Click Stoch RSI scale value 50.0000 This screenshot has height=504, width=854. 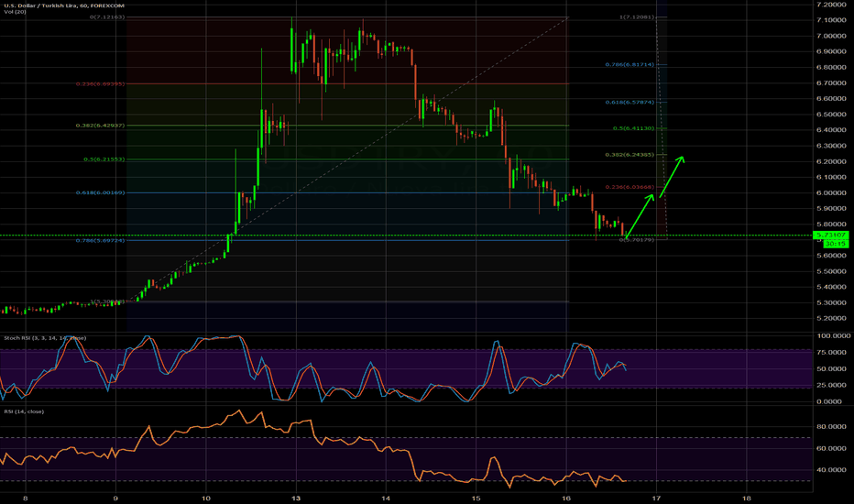click(833, 369)
